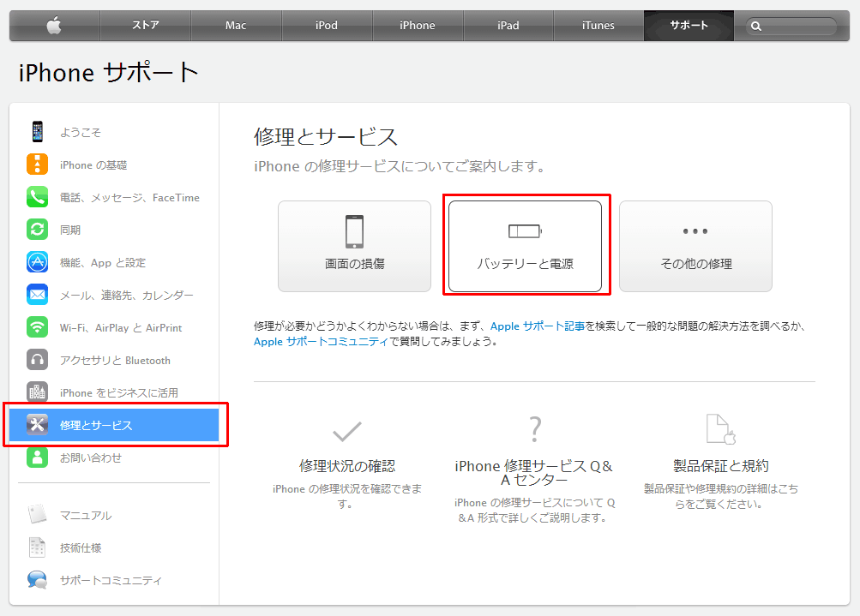860x616 pixels.
Task: Click the Apple logo in navigation bar
Action: coord(54,25)
